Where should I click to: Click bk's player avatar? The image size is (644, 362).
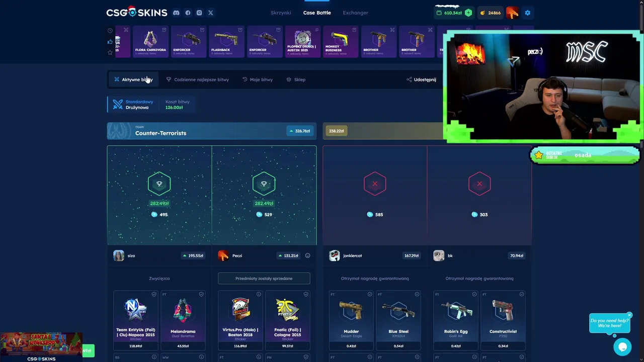(439, 255)
